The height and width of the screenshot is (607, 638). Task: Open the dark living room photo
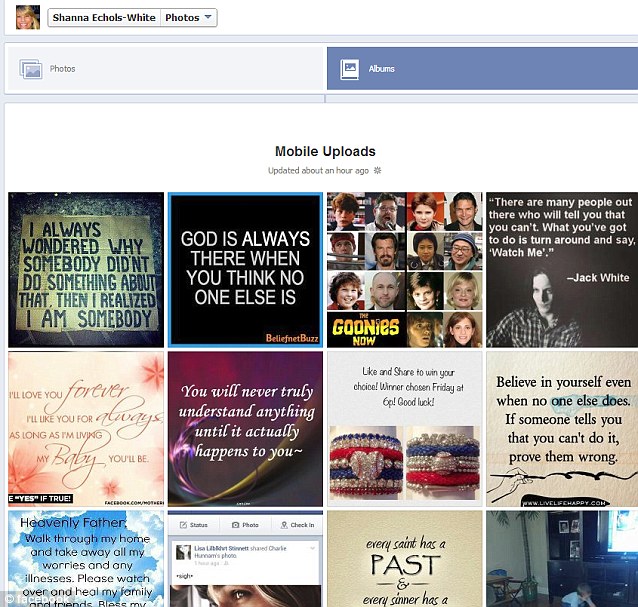tap(562, 559)
